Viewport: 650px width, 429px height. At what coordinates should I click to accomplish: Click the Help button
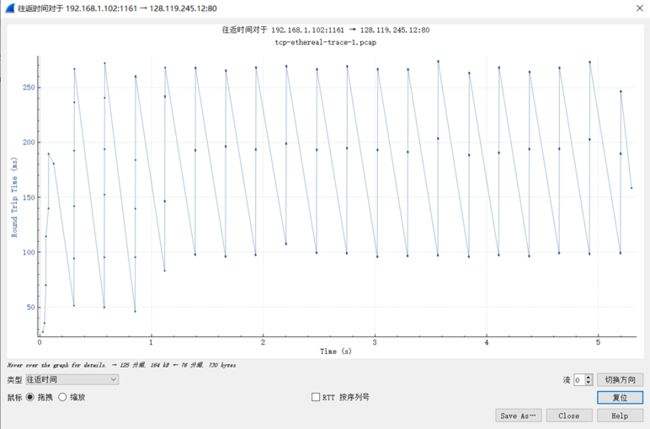[x=620, y=415]
